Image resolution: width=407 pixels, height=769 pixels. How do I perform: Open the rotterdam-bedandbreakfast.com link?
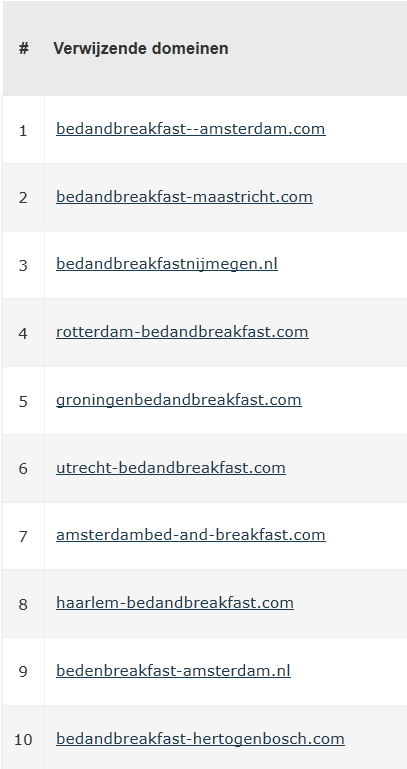tap(182, 332)
